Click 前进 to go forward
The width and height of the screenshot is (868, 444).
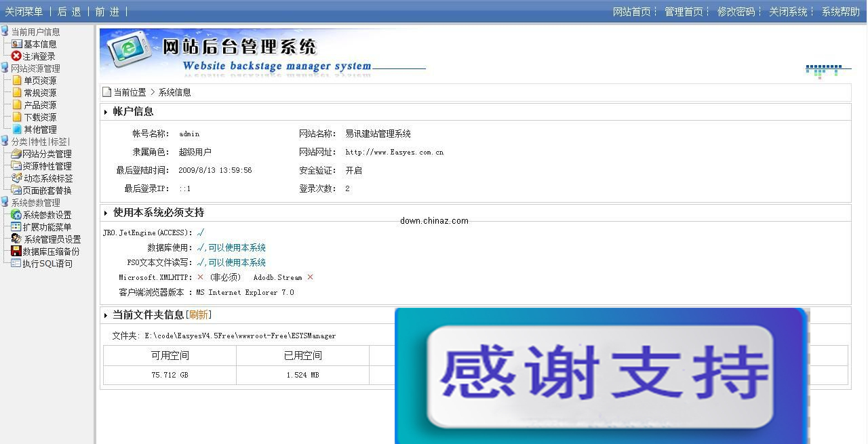pyautogui.click(x=107, y=12)
